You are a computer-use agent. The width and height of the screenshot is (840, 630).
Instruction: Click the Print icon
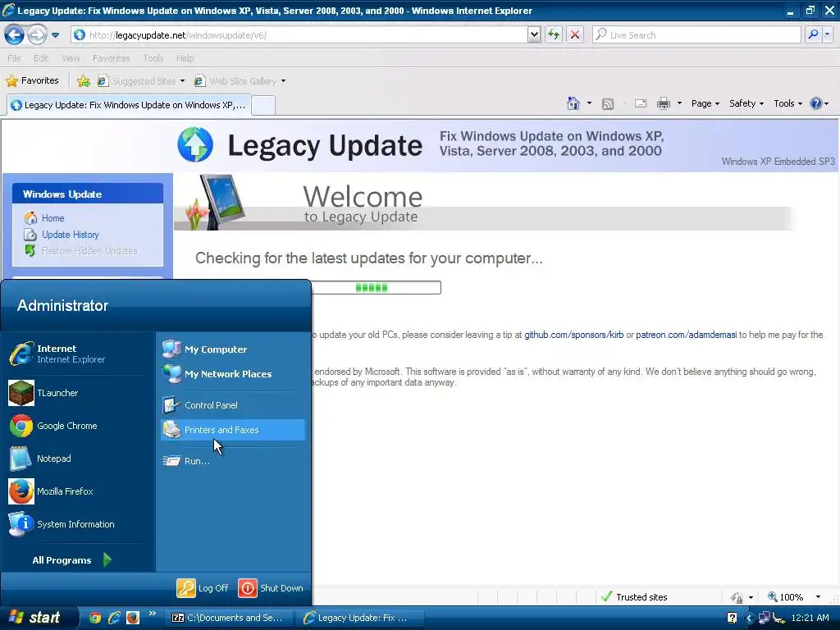pyautogui.click(x=663, y=103)
